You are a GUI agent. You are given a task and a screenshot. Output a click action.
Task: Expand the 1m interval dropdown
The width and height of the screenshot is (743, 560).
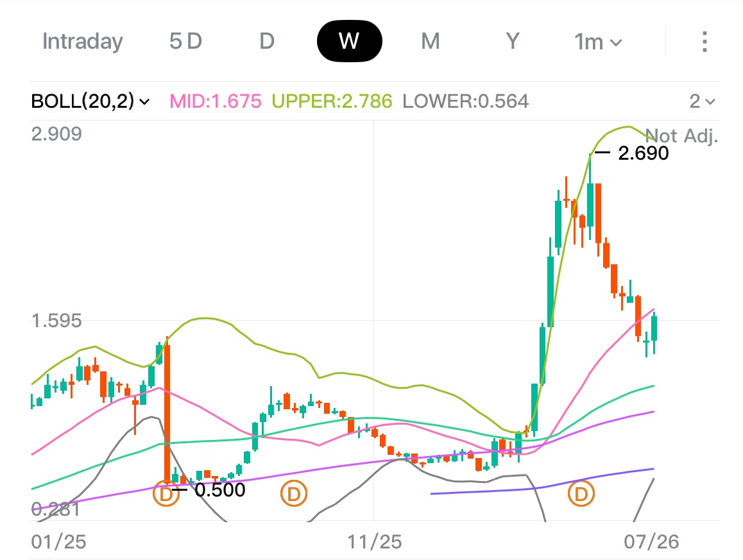(598, 42)
